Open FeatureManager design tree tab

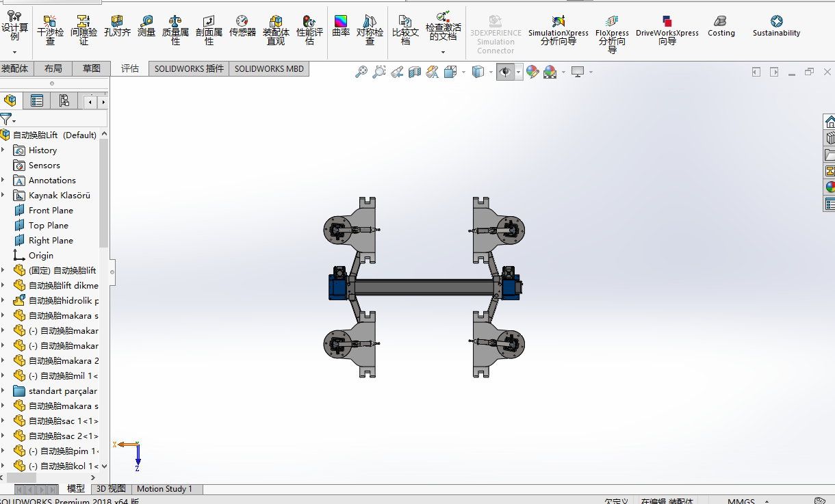10,101
